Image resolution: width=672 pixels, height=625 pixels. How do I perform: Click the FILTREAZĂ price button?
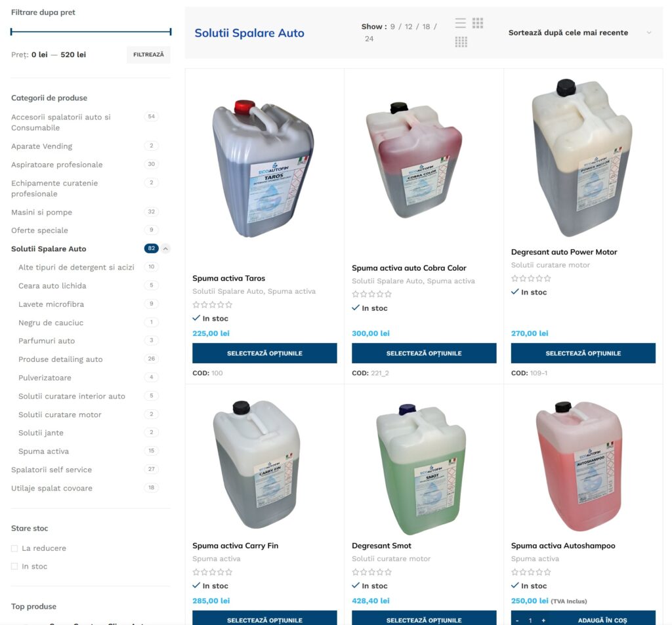pyautogui.click(x=148, y=54)
